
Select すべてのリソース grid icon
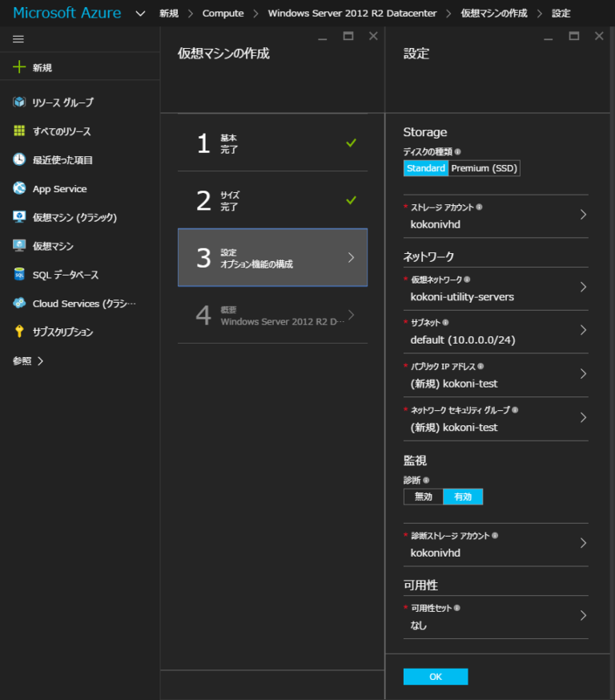pyautogui.click(x=19, y=131)
